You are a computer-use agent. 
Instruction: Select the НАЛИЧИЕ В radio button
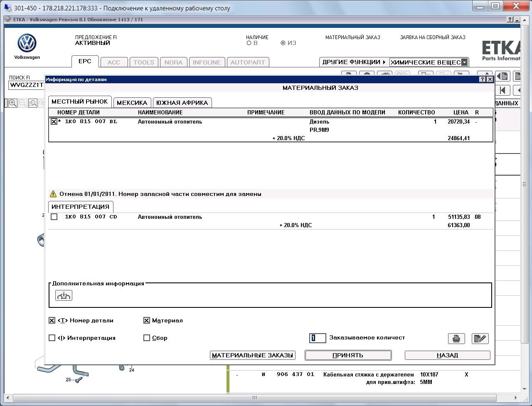[x=249, y=43]
